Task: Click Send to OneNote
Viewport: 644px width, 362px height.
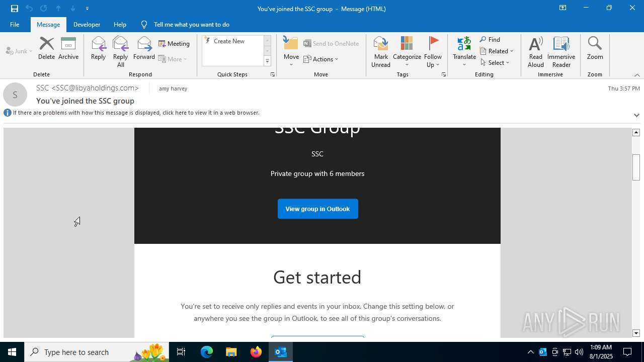Action: pos(331,44)
